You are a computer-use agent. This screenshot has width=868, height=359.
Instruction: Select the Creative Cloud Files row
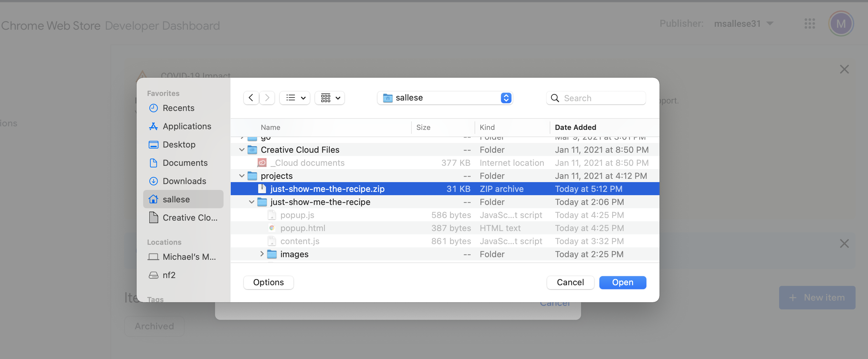click(x=445, y=150)
